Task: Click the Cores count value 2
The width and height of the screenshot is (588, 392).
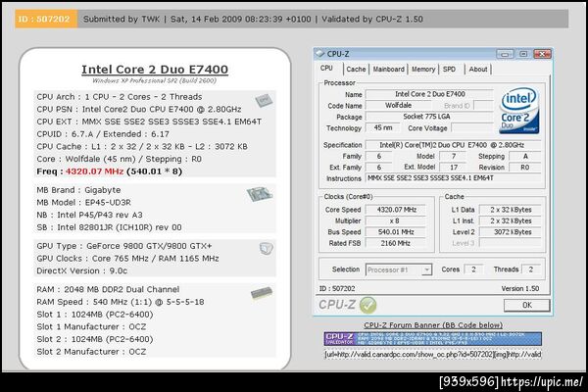Action: coord(473,269)
